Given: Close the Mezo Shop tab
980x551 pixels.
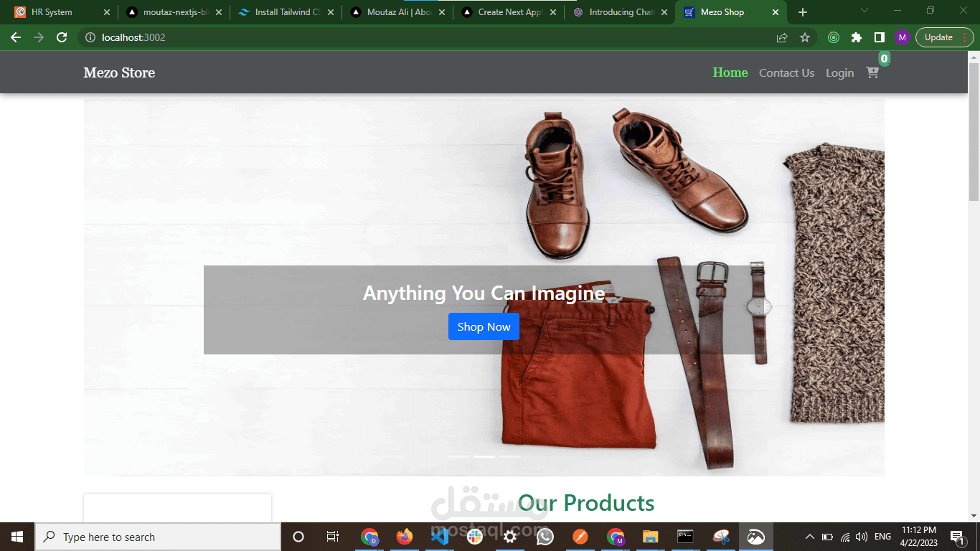Looking at the screenshot, I should [x=776, y=12].
